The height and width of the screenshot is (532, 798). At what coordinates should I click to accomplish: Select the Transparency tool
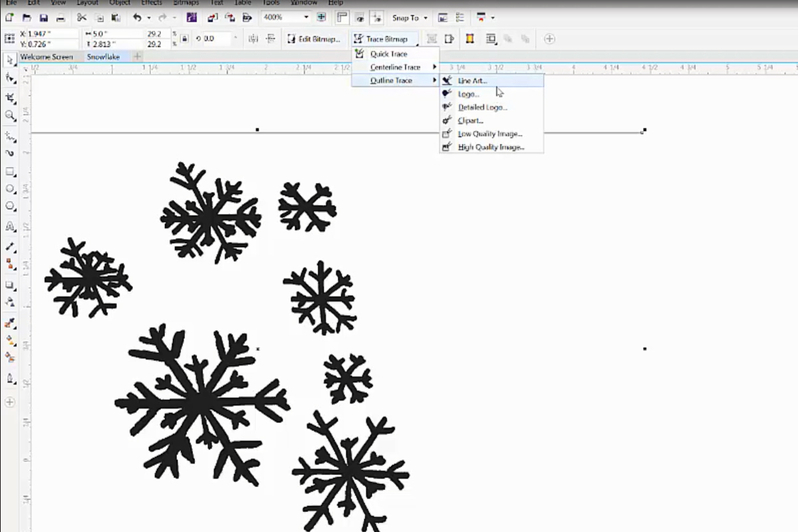click(x=10, y=302)
